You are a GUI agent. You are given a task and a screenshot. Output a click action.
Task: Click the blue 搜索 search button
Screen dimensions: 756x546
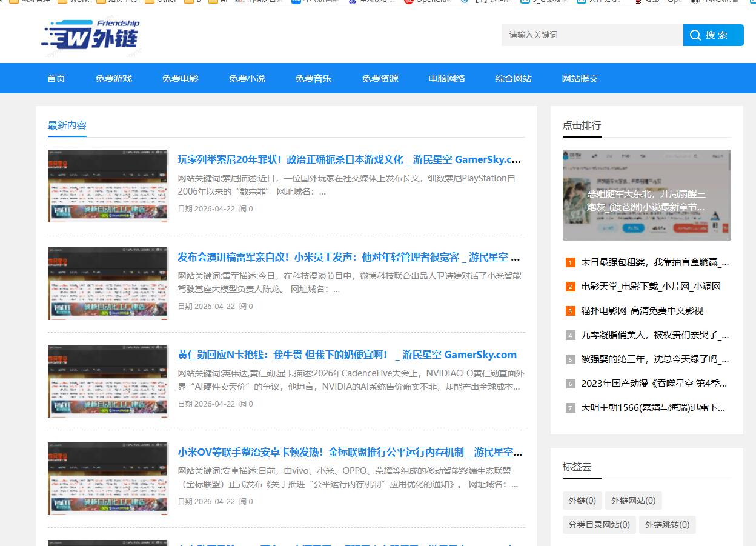[713, 35]
